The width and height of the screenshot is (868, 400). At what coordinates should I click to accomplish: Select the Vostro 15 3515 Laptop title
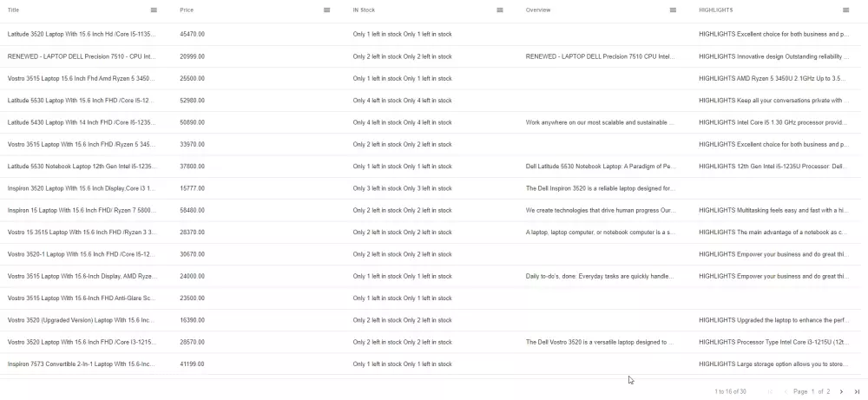click(x=82, y=233)
